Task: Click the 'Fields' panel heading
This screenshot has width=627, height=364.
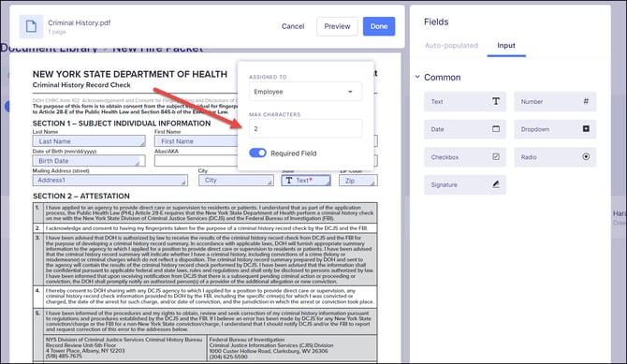Action: coord(436,22)
